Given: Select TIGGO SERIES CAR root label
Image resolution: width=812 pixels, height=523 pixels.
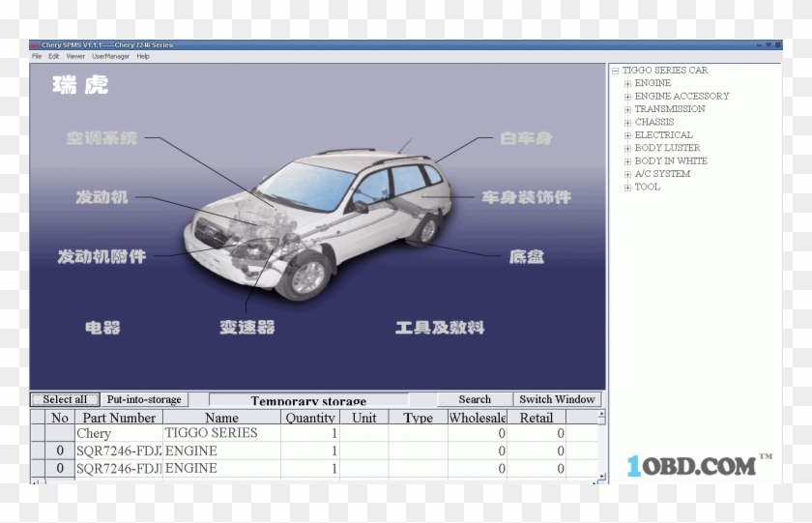Looking at the screenshot, I should [664, 70].
